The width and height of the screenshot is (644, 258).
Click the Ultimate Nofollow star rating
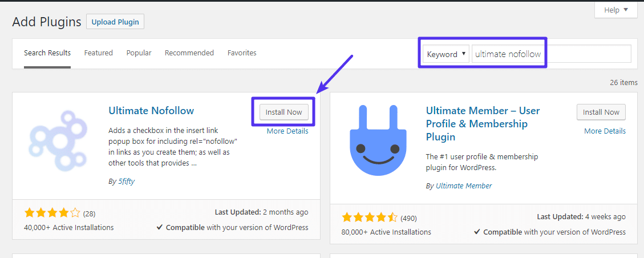point(52,213)
